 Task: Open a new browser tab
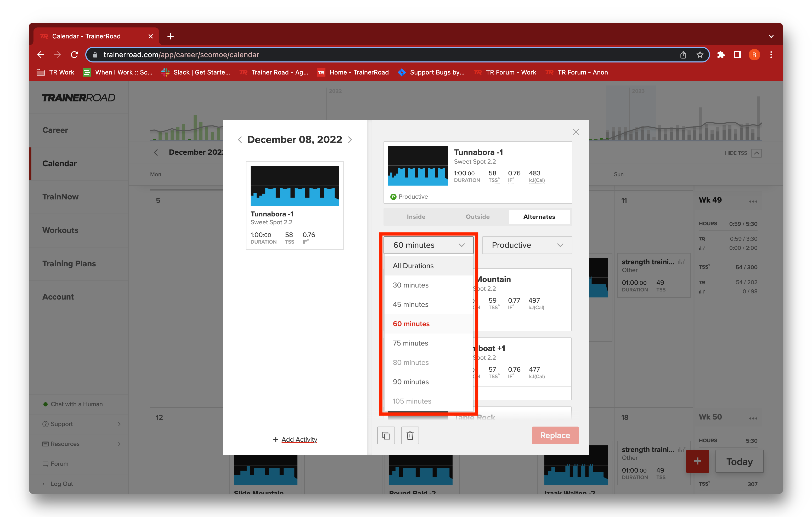coord(171,36)
